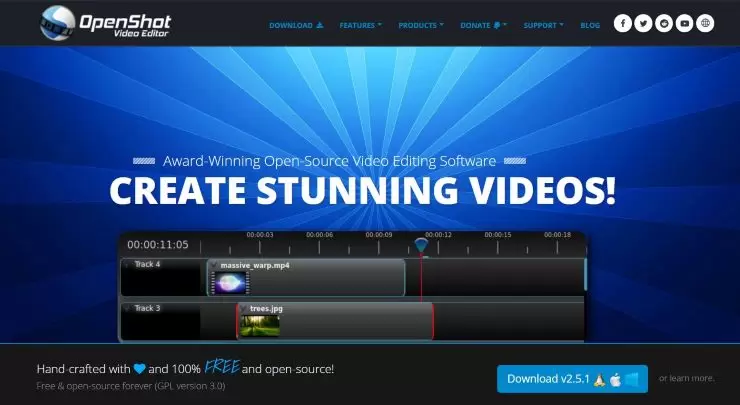Image resolution: width=740 pixels, height=405 pixels.
Task: Follow the 'or learn more' link
Action: (x=687, y=378)
